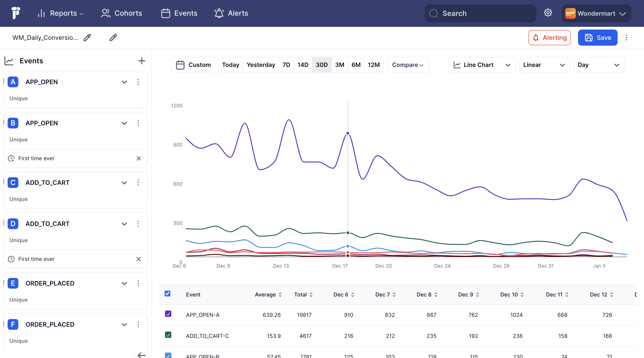Screen dimensions: 644x358
Task: Click the Search input field
Action: (480, 13)
